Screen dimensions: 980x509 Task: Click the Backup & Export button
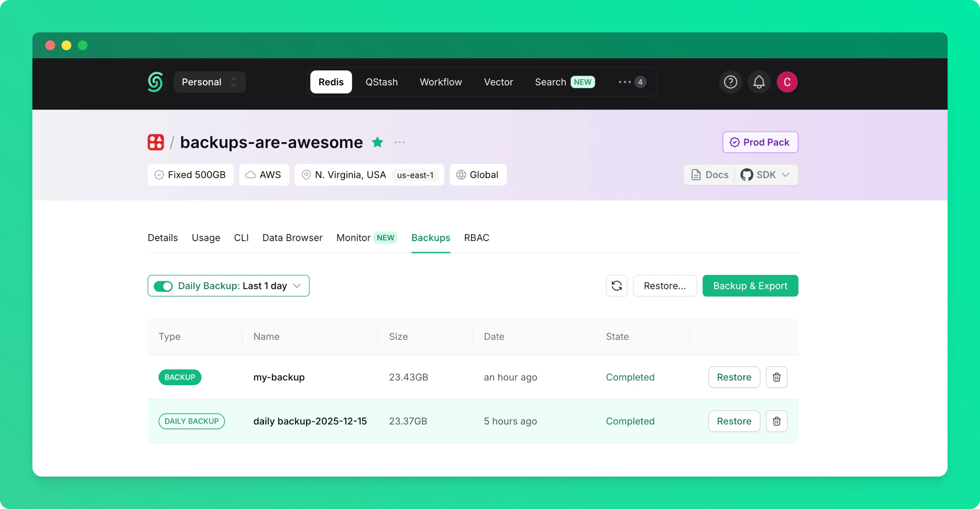tap(750, 286)
